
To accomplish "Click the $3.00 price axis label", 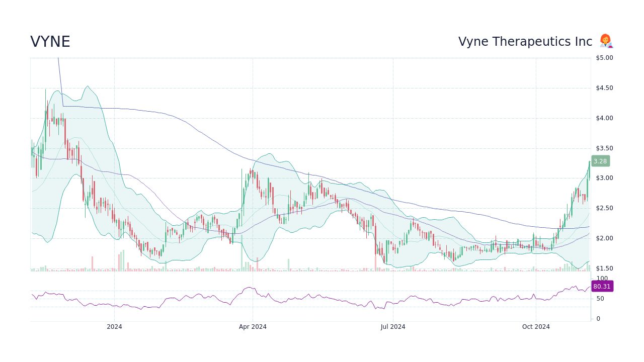I will (604, 178).
